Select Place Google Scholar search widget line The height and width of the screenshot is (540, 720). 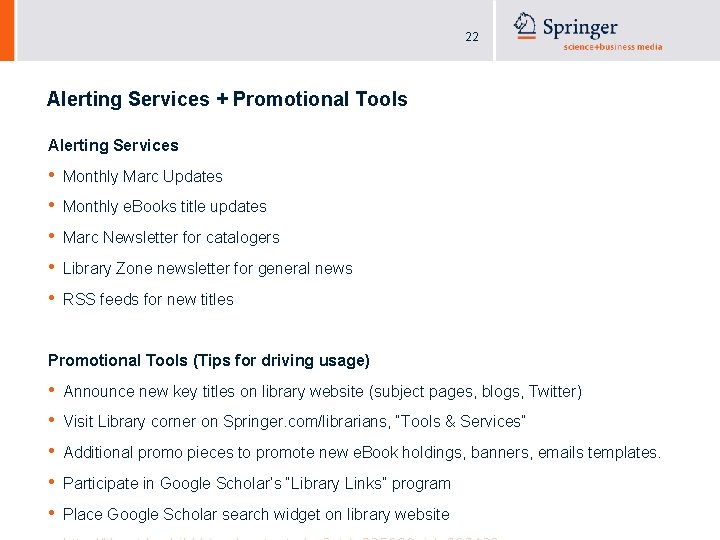(256, 514)
